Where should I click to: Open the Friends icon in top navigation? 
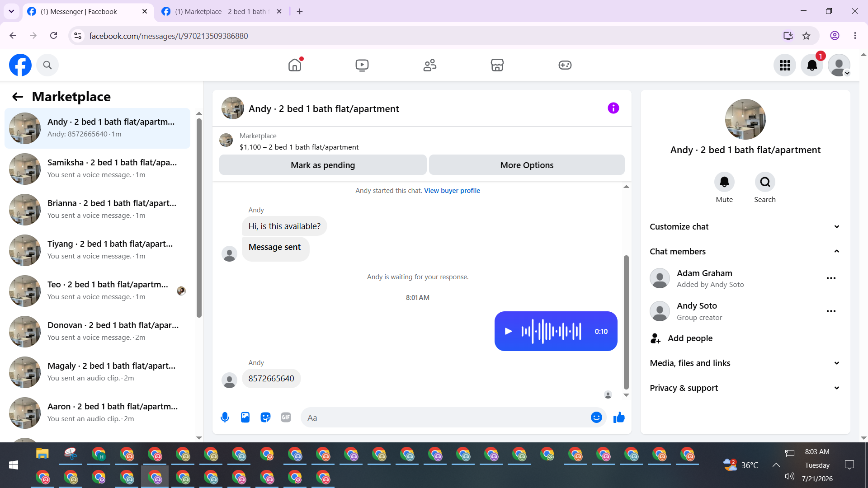pyautogui.click(x=430, y=65)
